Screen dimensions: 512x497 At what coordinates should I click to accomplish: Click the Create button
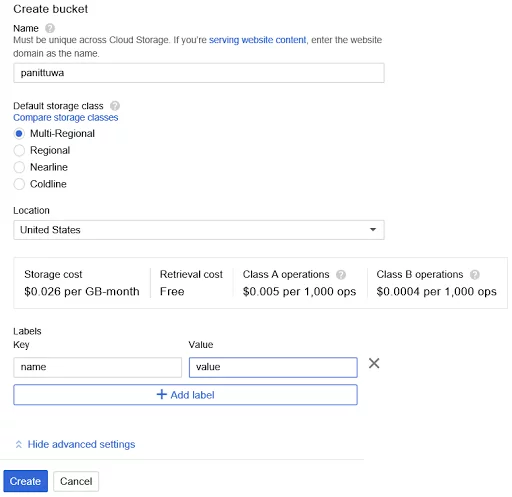coord(26,481)
